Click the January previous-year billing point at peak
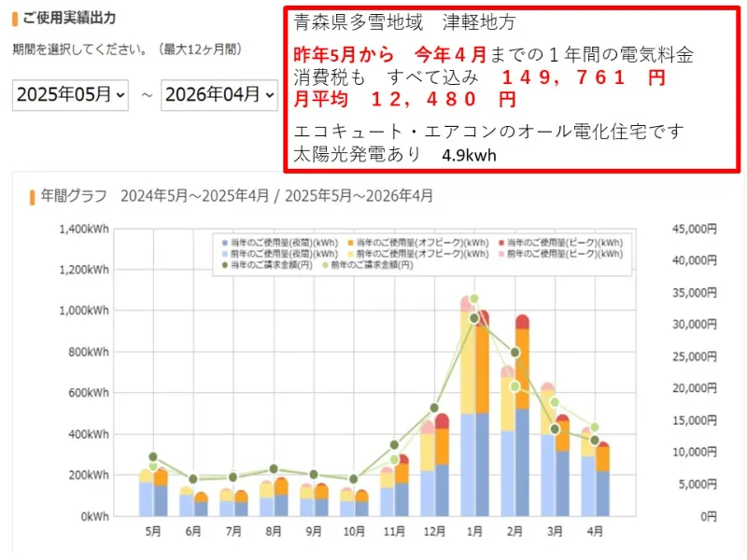747x560 pixels. [x=474, y=300]
